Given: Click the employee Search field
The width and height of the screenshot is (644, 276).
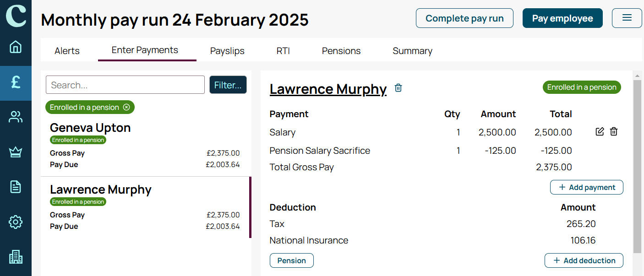Looking at the screenshot, I should 125,85.
